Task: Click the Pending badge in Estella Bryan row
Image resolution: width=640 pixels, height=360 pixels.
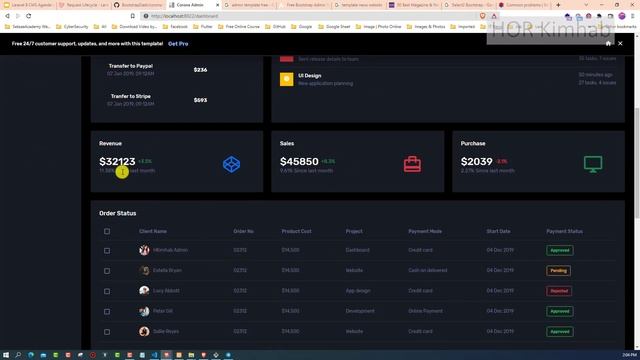Action: (558, 271)
